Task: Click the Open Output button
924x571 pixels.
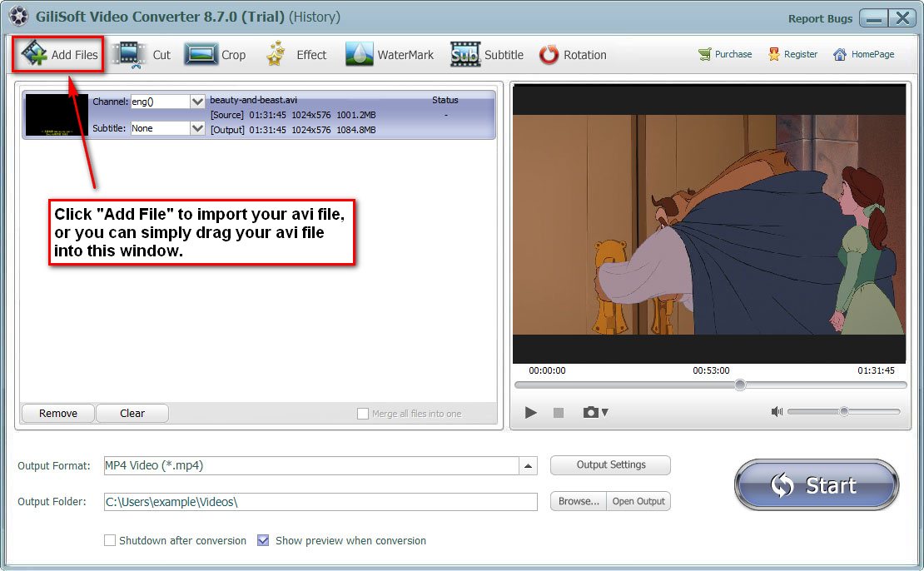Action: 638,501
